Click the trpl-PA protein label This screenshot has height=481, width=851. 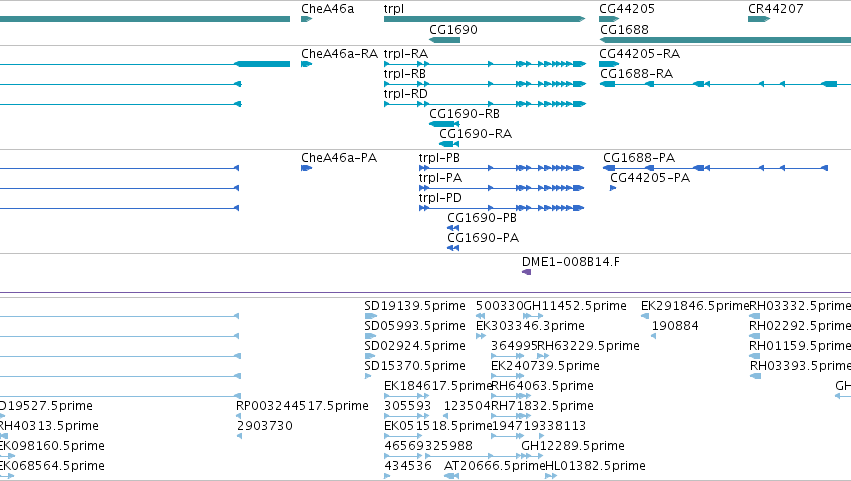[440, 178]
